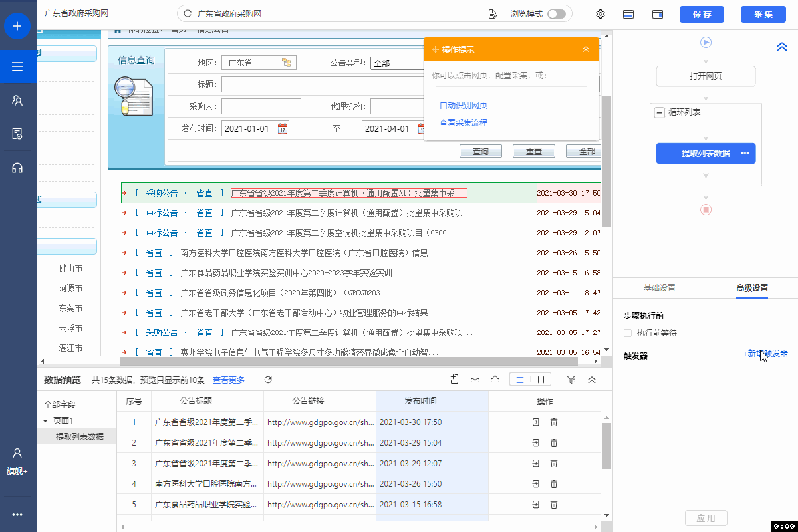
Task: Click the 新增触发器 link
Action: click(765, 354)
